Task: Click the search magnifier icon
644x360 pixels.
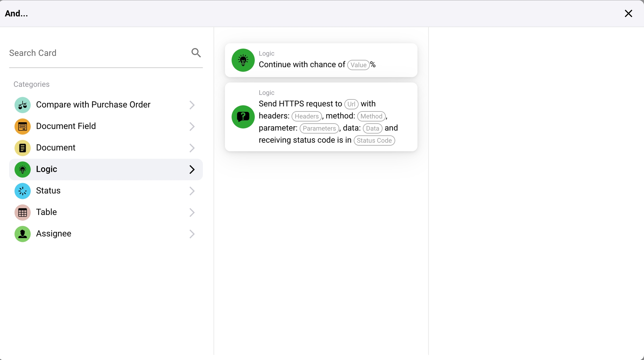Action: click(x=196, y=53)
